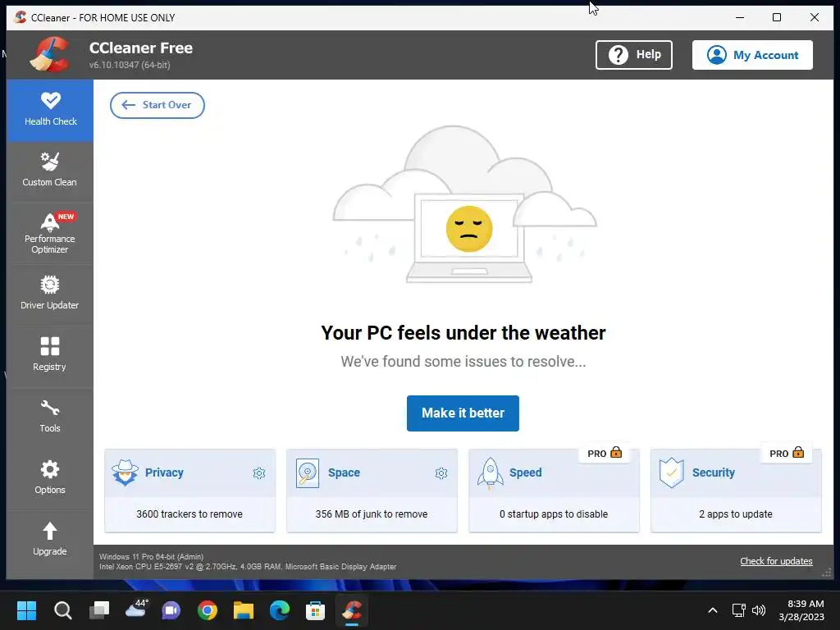Image resolution: width=840 pixels, height=630 pixels.
Task: Launch Microsoft Edge from taskbar
Action: tap(279, 610)
